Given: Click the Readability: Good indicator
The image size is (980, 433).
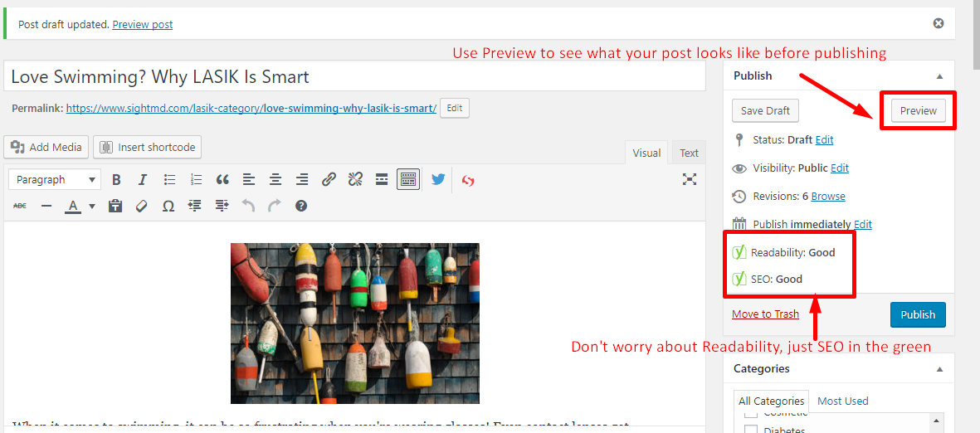Looking at the screenshot, I should pyautogui.click(x=783, y=252).
